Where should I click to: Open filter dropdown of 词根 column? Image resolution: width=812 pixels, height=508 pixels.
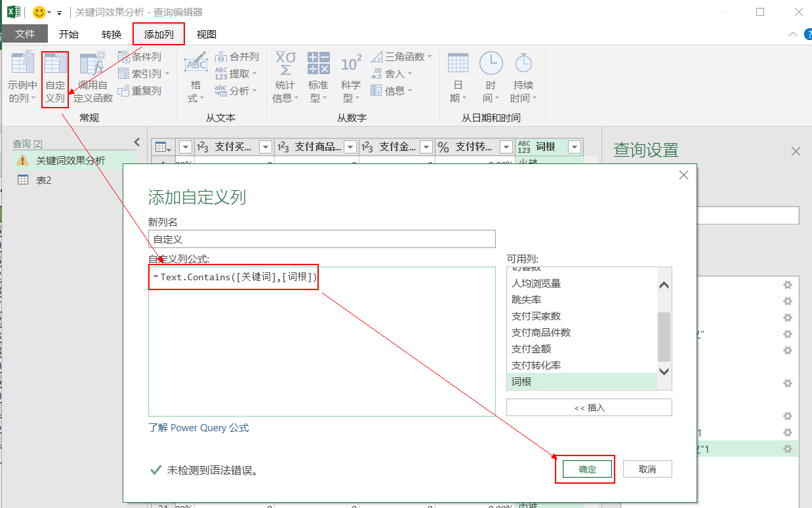[x=575, y=147]
